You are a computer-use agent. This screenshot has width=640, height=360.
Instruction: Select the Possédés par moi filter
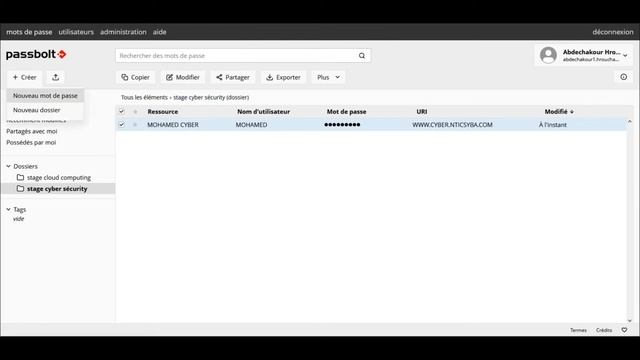[x=31, y=142]
